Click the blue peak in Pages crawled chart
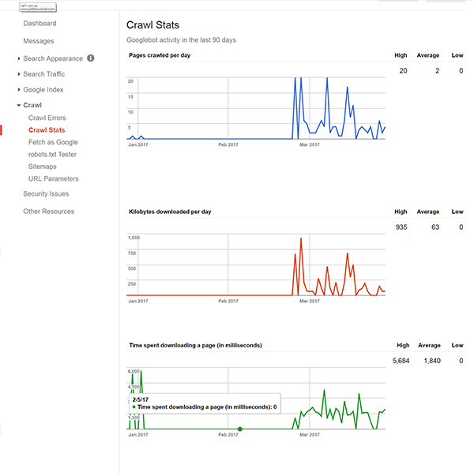This screenshot has width=474, height=476. pos(295,79)
